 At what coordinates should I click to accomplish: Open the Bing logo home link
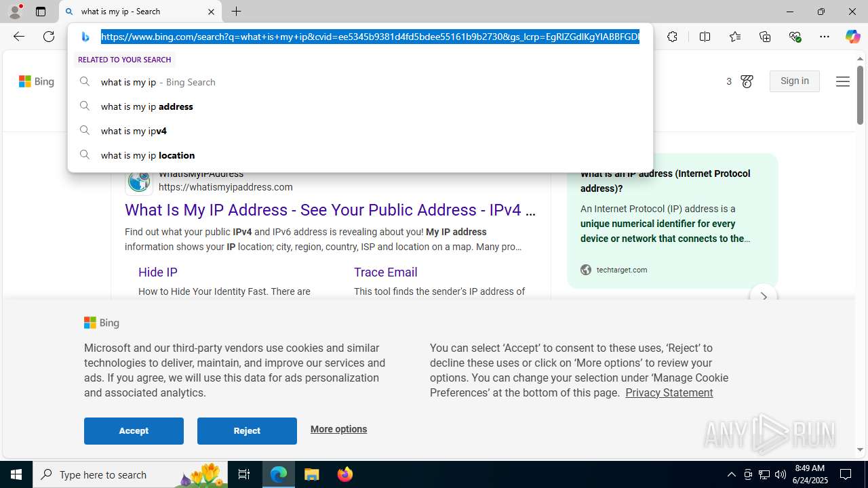37,81
